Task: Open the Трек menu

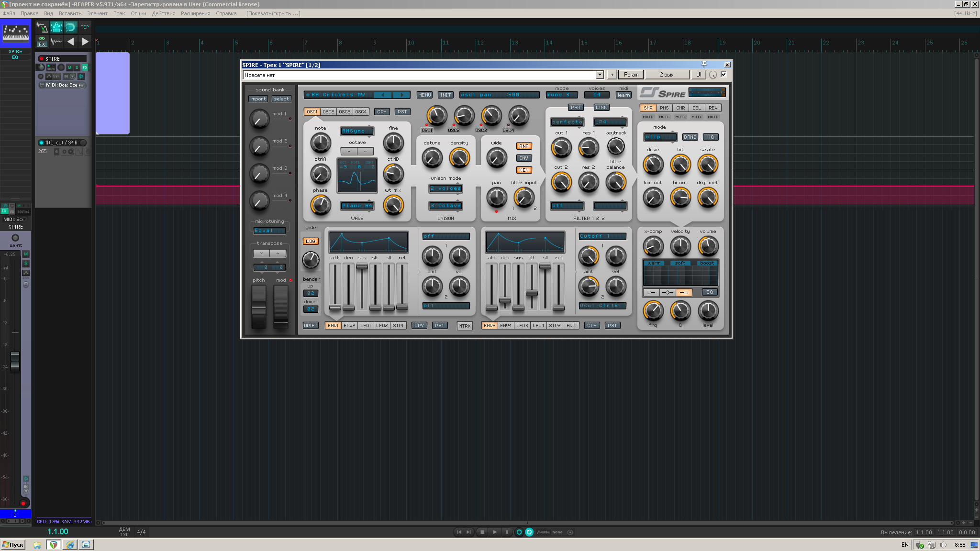Action: pyautogui.click(x=119, y=13)
